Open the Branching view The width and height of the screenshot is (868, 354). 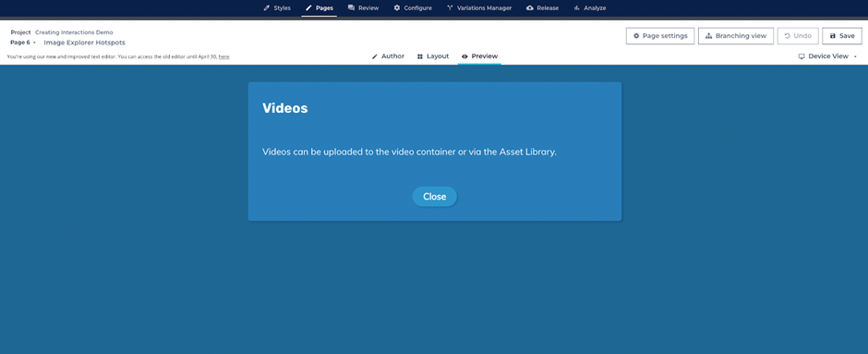click(x=736, y=36)
